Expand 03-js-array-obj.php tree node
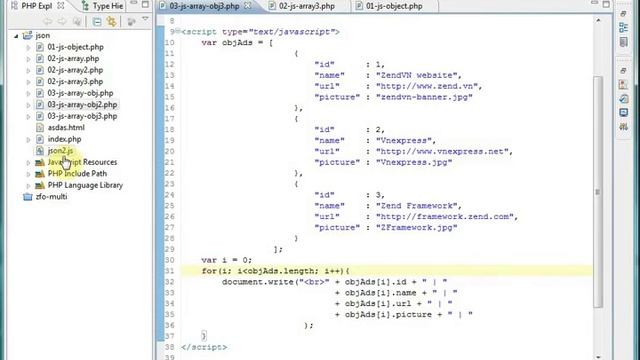Viewport: 640px width, 360px height. (28, 93)
